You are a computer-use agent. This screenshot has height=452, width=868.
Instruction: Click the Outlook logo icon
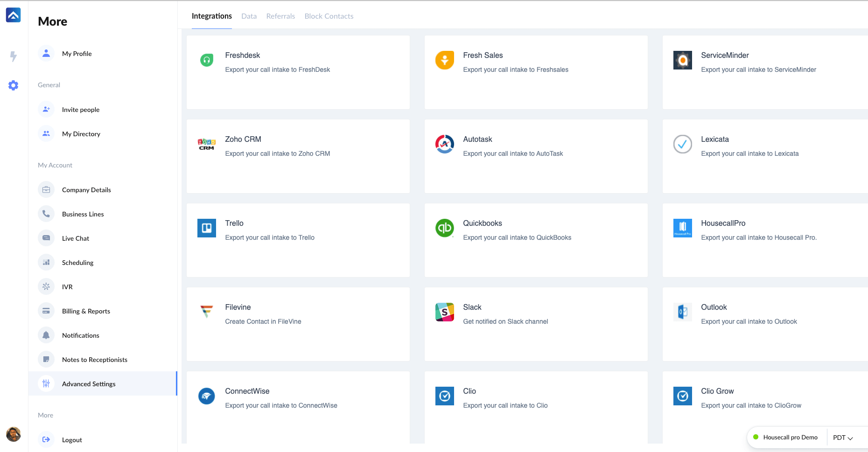click(683, 312)
